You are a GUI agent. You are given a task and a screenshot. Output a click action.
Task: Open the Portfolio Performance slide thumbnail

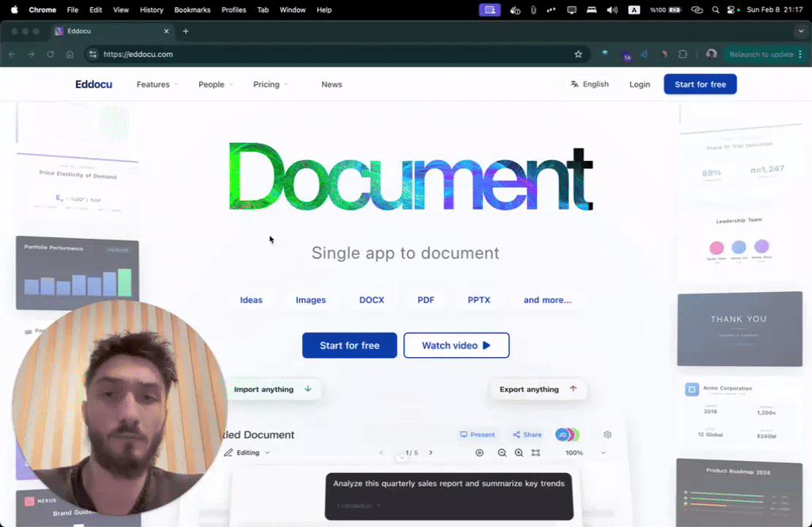pos(77,272)
